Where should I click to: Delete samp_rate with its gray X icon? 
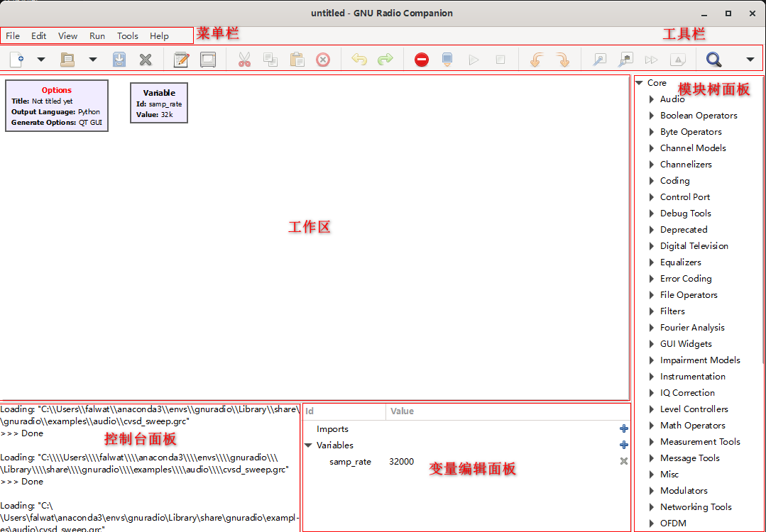[624, 461]
